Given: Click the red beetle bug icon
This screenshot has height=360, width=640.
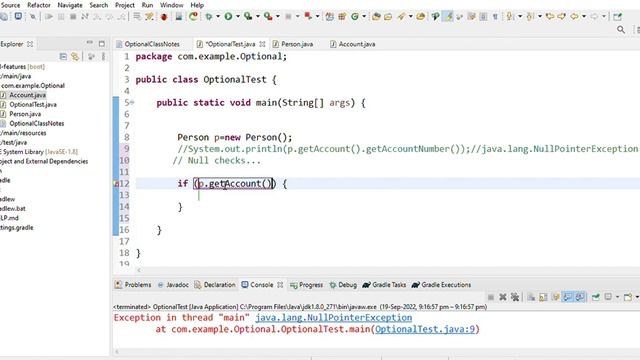Looking at the screenshot, I should pos(164,17).
